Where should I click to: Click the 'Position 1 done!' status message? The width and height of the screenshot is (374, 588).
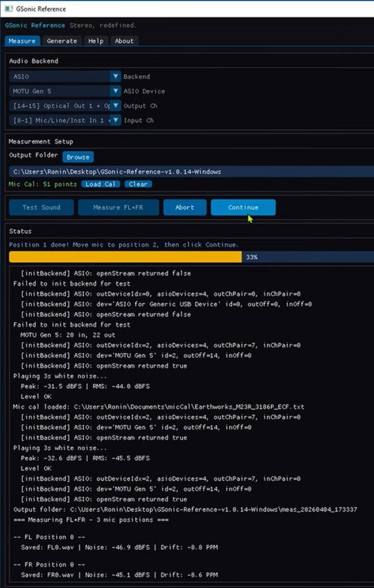pyautogui.click(x=123, y=245)
